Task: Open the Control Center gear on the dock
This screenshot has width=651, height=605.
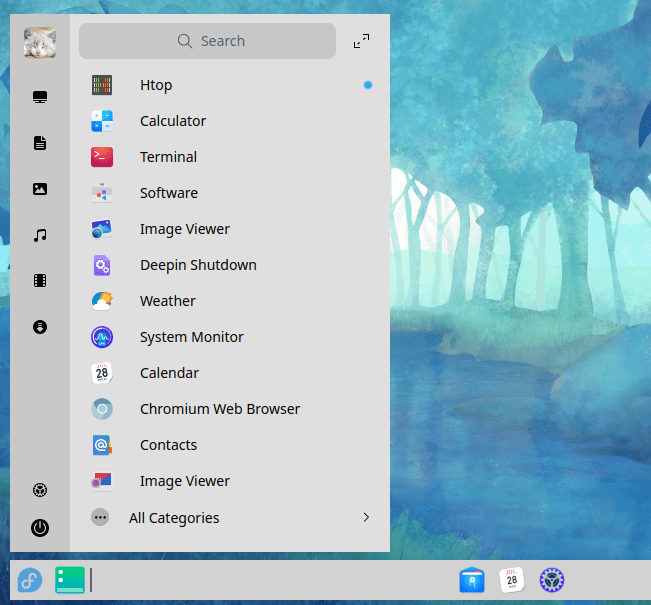Action: coord(552,580)
